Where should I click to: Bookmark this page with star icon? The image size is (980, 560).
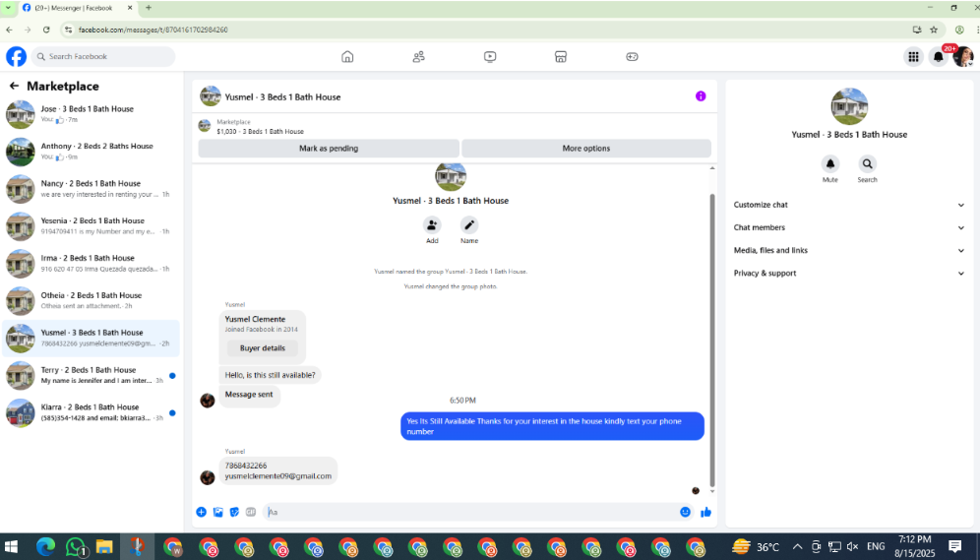point(934,30)
